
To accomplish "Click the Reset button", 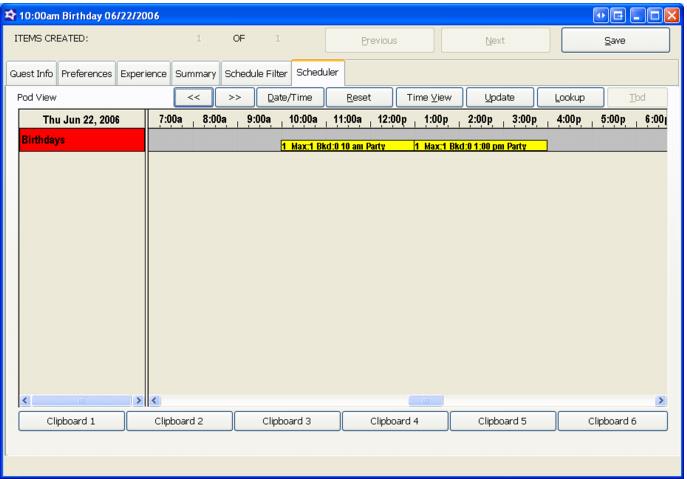I will tap(357, 97).
